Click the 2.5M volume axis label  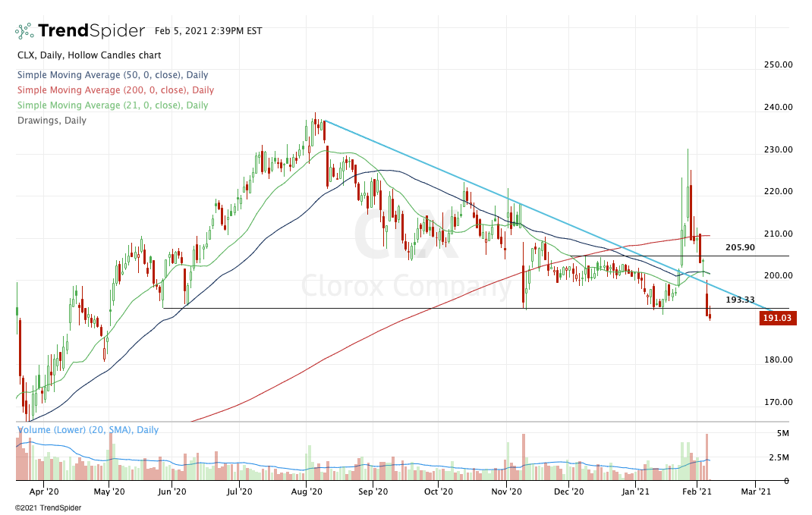click(779, 457)
